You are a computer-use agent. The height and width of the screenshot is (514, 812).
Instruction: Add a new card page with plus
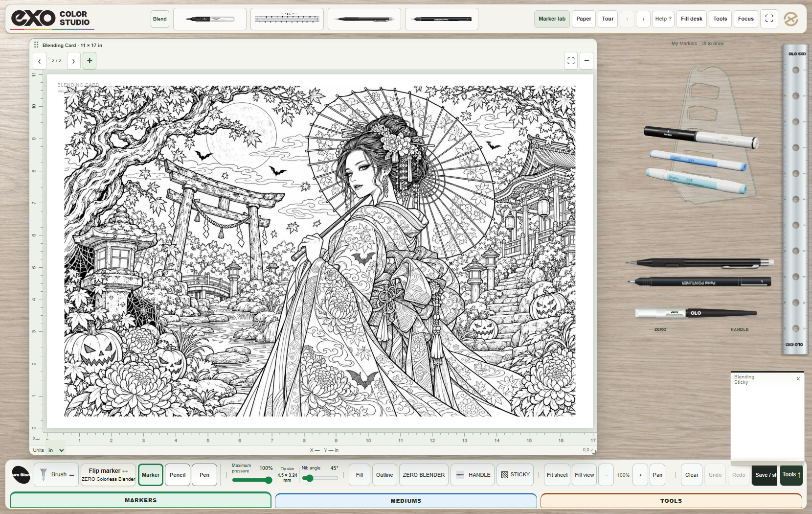click(90, 61)
